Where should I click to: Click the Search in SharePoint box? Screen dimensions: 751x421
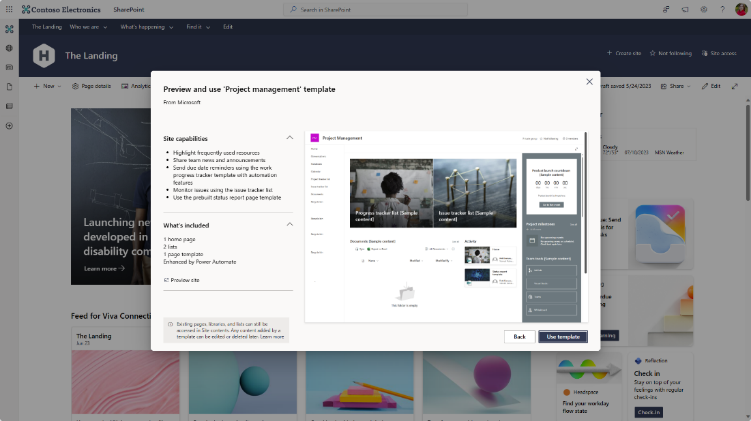pos(376,10)
